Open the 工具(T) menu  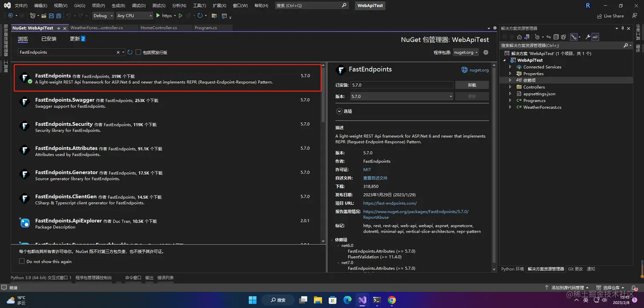(199, 6)
